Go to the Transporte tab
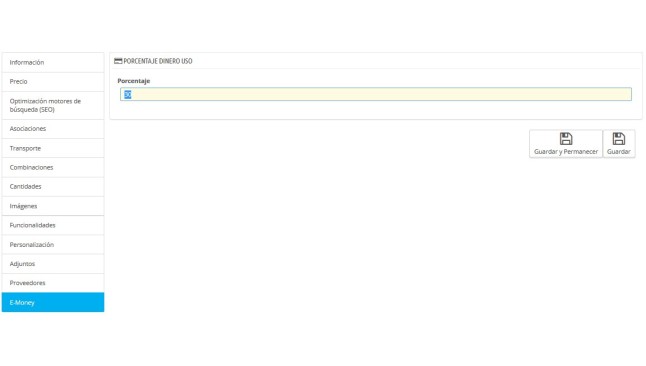Image resolution: width=646 pixels, height=366 pixels. [x=53, y=148]
